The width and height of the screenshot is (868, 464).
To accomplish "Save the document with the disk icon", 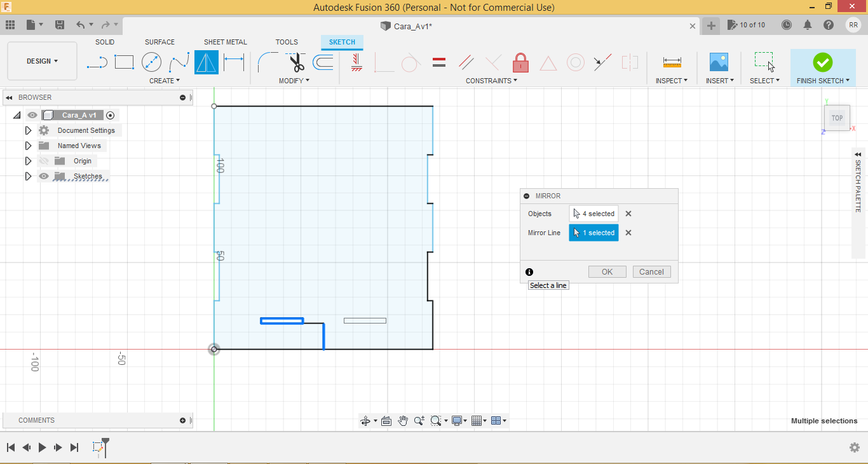I will [60, 25].
